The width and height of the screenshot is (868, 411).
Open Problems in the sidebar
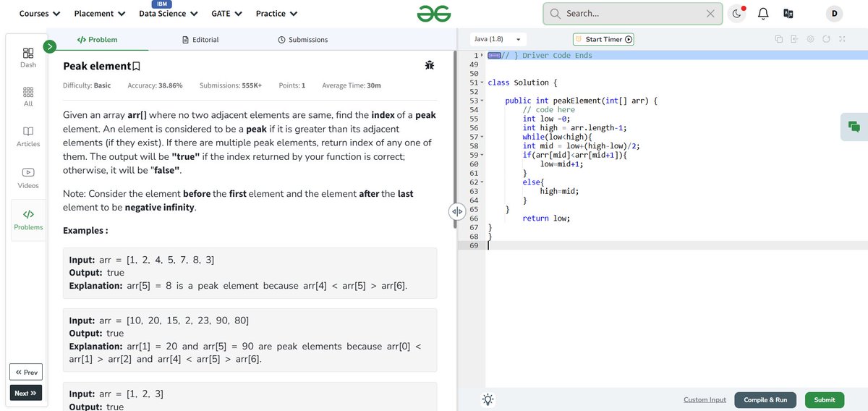coord(28,220)
